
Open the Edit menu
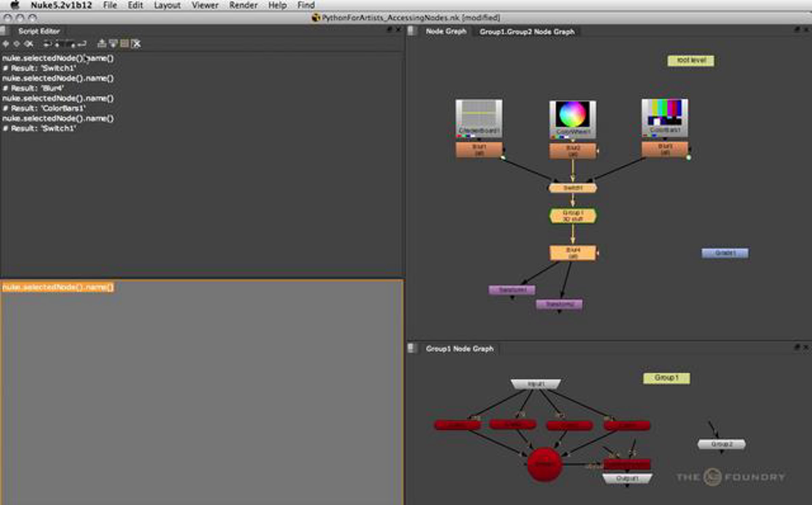(135, 5)
